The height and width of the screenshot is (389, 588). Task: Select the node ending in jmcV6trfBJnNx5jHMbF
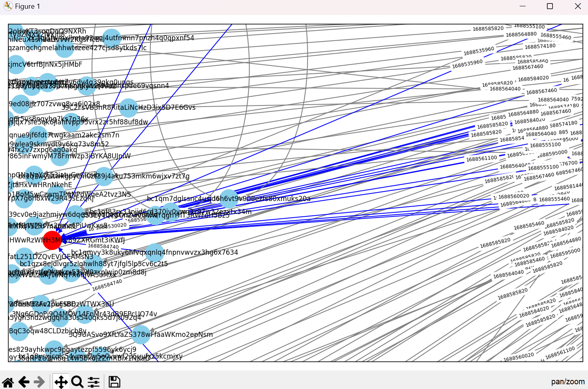point(16,64)
